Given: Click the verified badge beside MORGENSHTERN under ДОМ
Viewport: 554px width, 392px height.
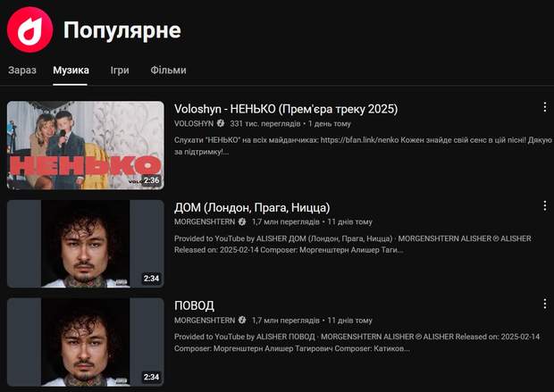Looking at the screenshot, I should [x=242, y=221].
